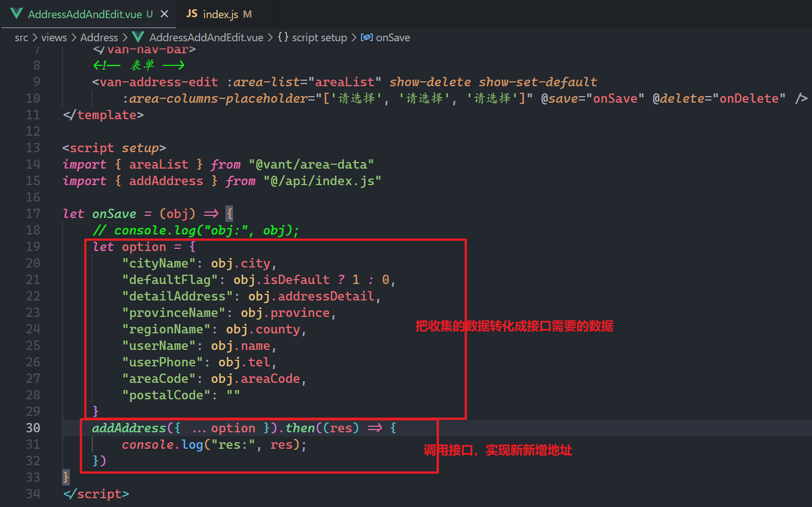The width and height of the screenshot is (812, 507).
Task: Click '"@/api/index.js"' import path
Action: [x=322, y=181]
